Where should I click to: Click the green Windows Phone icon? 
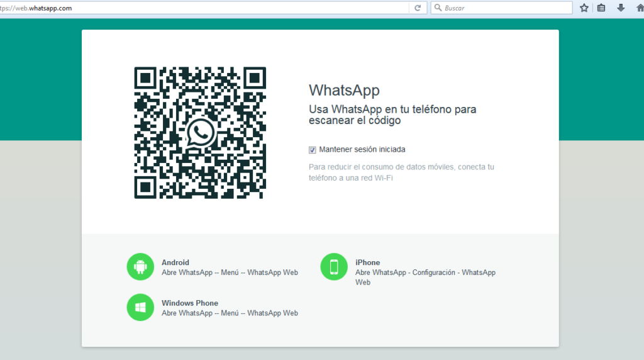tap(140, 307)
